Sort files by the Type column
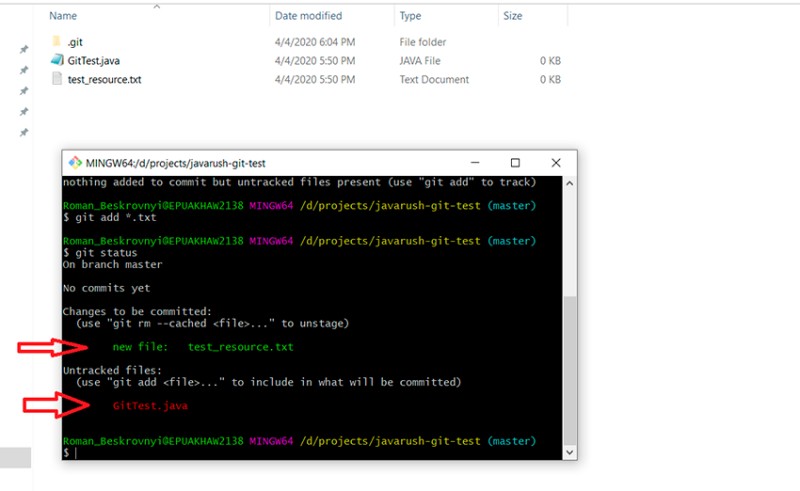800x491 pixels. pos(410,16)
